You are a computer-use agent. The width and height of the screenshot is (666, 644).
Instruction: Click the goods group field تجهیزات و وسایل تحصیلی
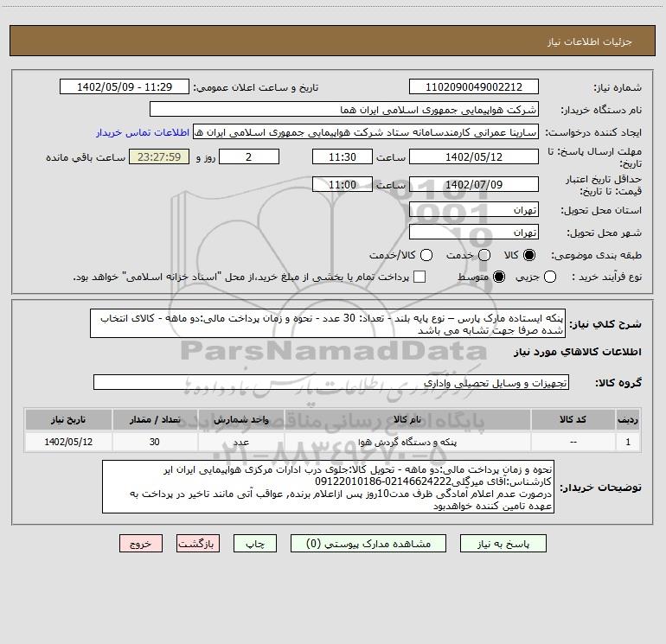331,382
